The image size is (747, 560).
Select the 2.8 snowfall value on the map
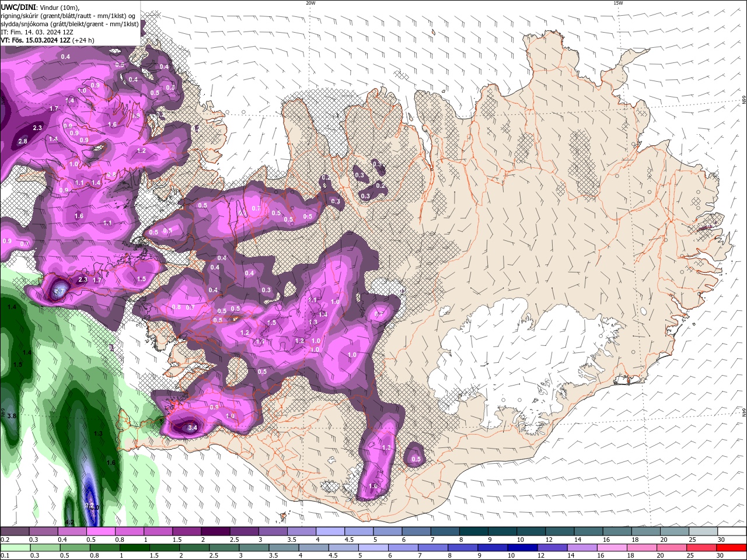point(23,141)
